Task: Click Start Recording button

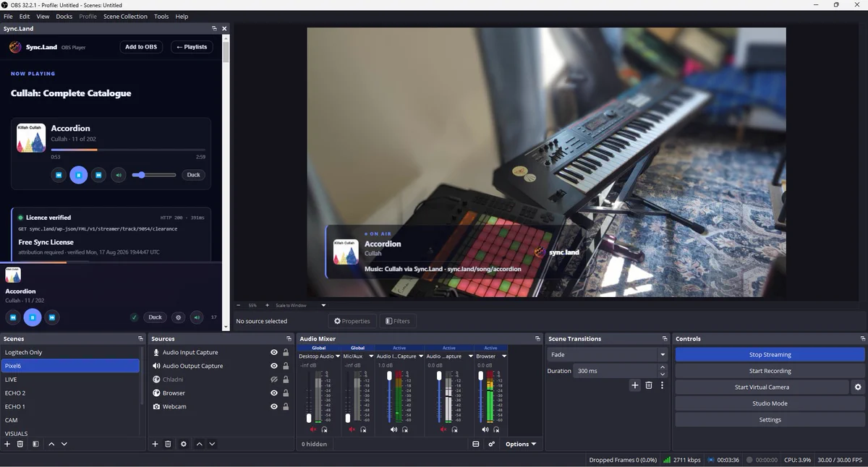Action: pyautogui.click(x=770, y=371)
